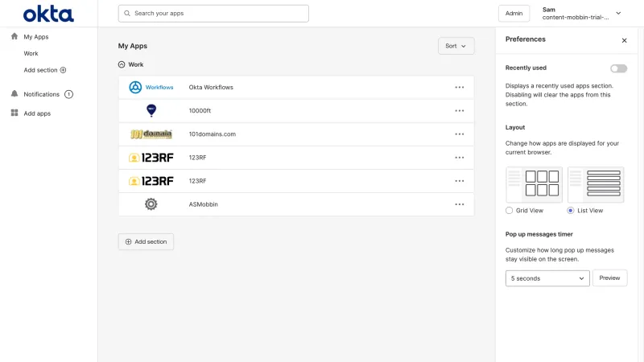
Task: Open Notifications in the sidebar
Action: point(42,94)
